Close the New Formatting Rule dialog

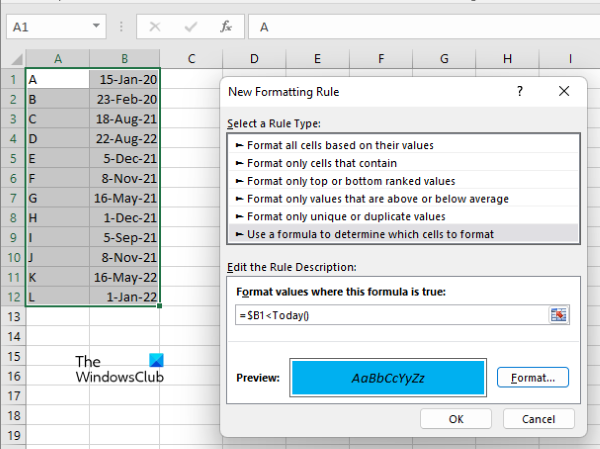point(565,91)
